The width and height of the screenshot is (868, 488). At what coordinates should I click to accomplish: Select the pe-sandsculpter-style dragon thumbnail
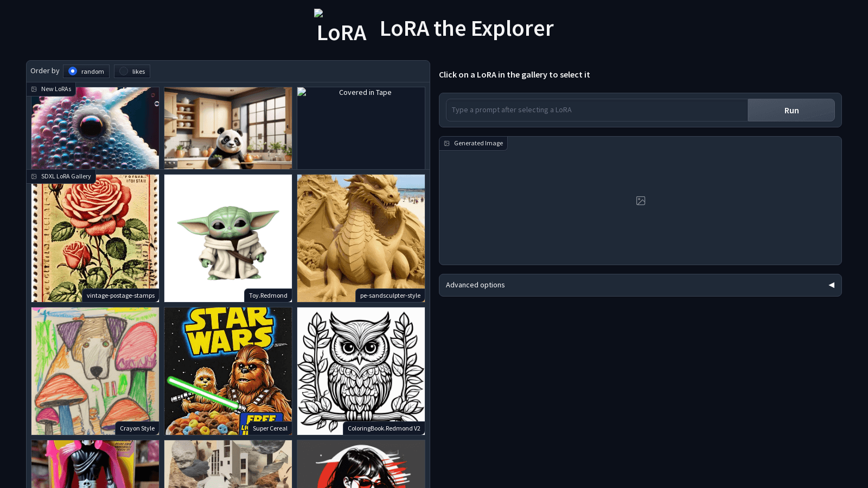coord(361,238)
